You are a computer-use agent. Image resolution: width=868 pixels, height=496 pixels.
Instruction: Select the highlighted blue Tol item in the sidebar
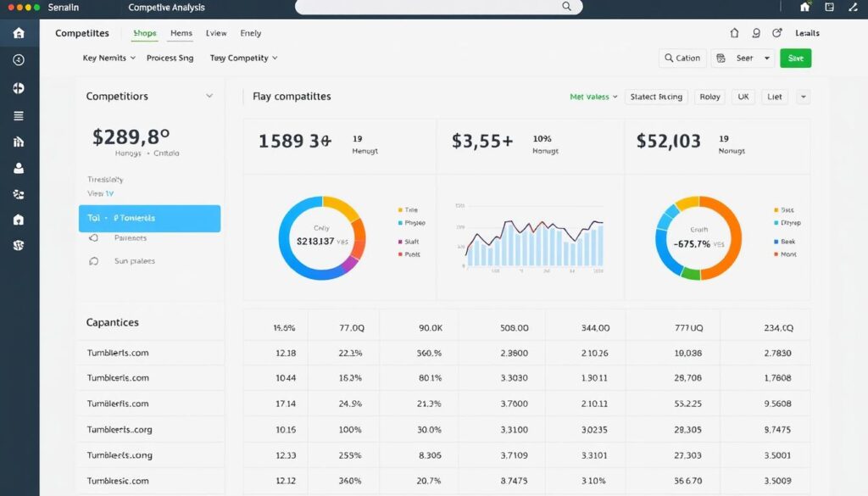pos(149,218)
